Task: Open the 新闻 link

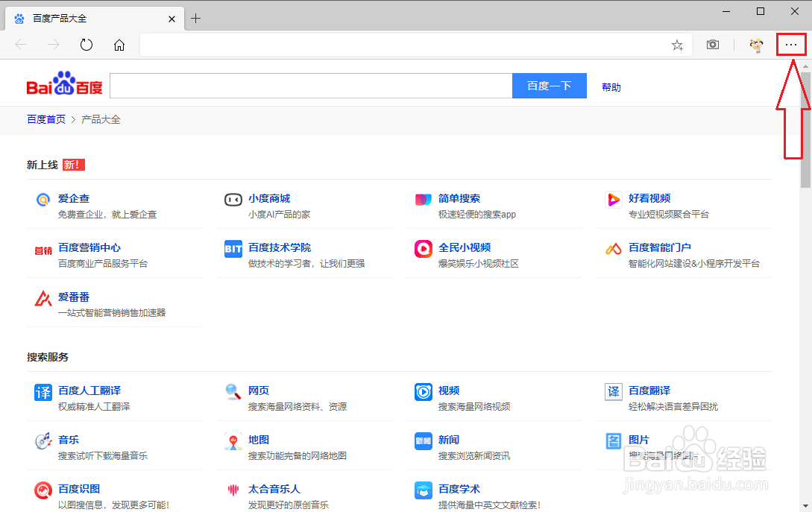Action: coord(449,440)
